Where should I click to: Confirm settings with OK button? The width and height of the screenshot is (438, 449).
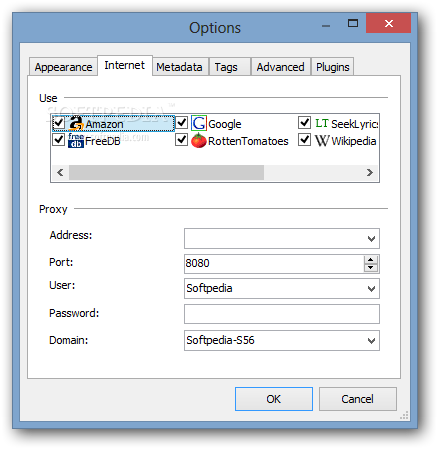click(274, 399)
